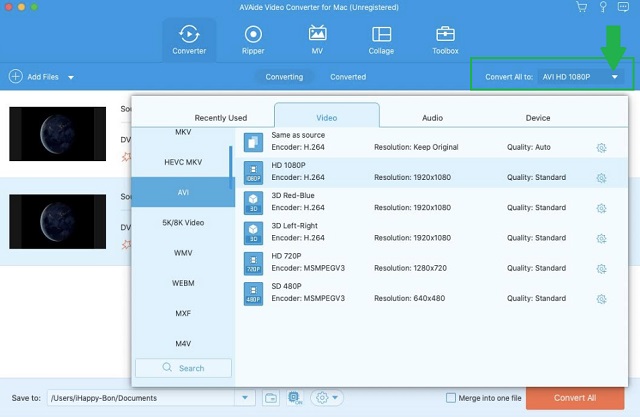Choose the HD 720P preset title

click(x=286, y=256)
